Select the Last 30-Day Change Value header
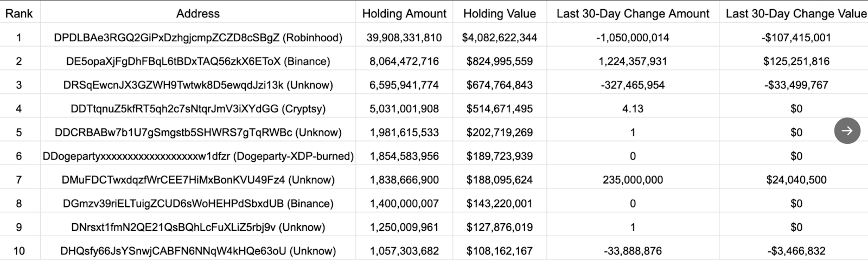Image resolution: width=868 pixels, height=260 pixels. click(796, 14)
